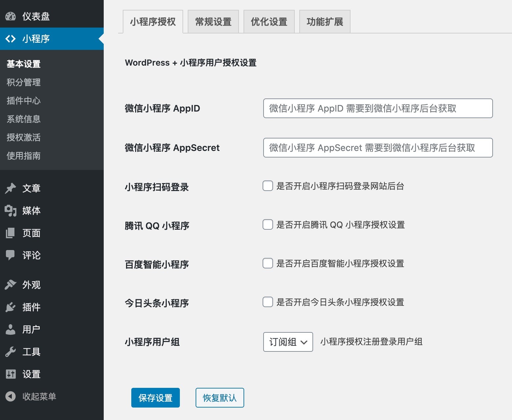Screen dimensions: 512x420
Task: Click the 是否开启百度智能小程序授权设置 label
Action: click(x=340, y=263)
